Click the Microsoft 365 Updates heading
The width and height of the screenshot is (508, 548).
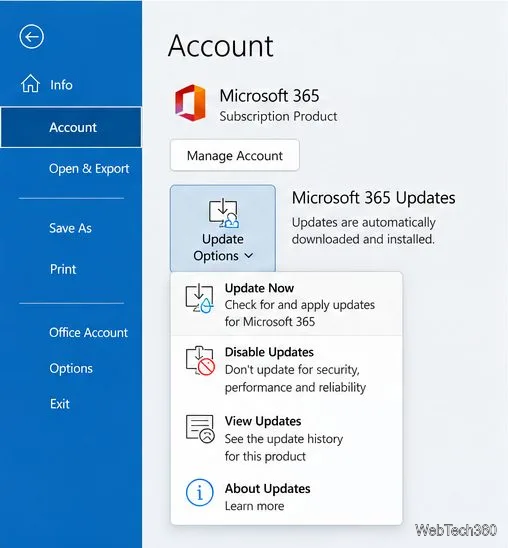tap(373, 198)
